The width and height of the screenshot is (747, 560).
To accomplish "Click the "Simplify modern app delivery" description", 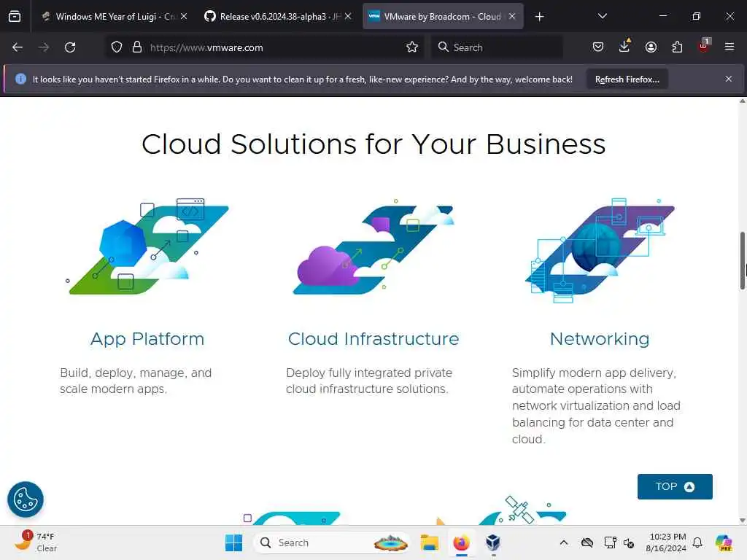I will (x=596, y=405).
